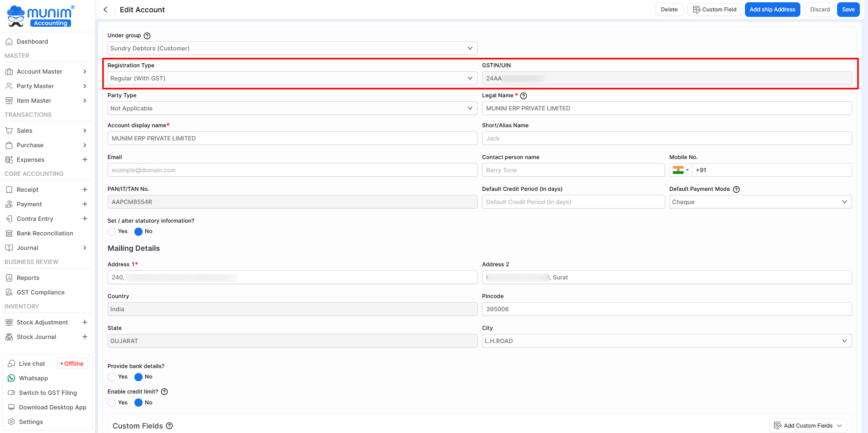Open Whatsapp support from the sidebar

click(33, 378)
